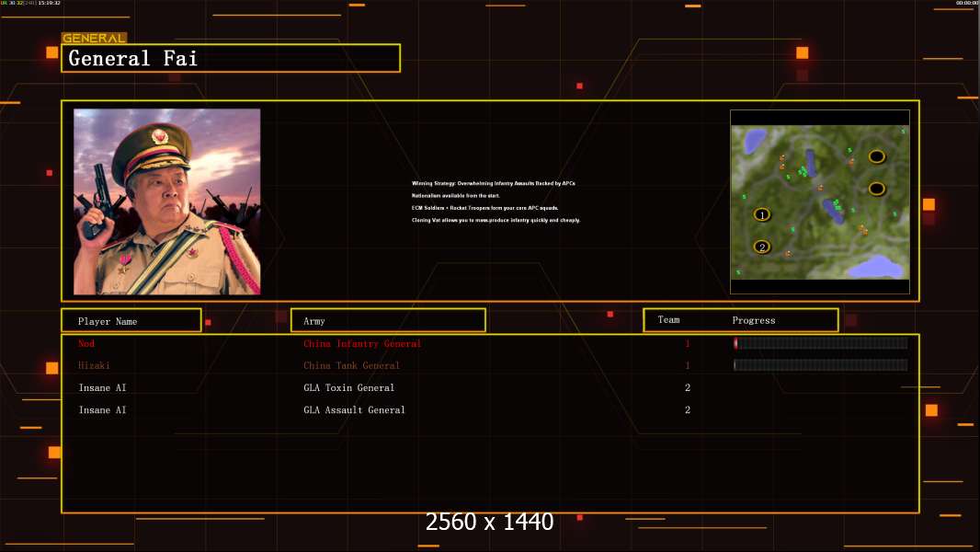Click the Nationalism available from start line
This screenshot has width=980, height=552.
pos(455,196)
